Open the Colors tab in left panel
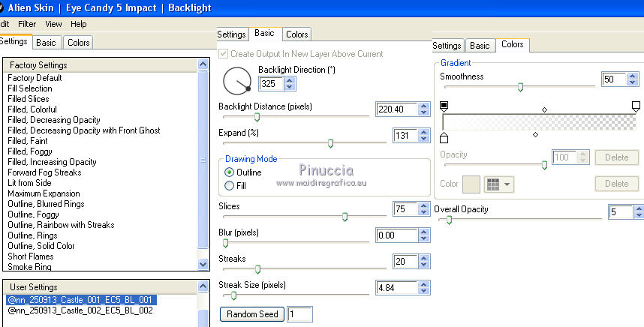Image resolution: width=644 pixels, height=327 pixels. [x=79, y=42]
